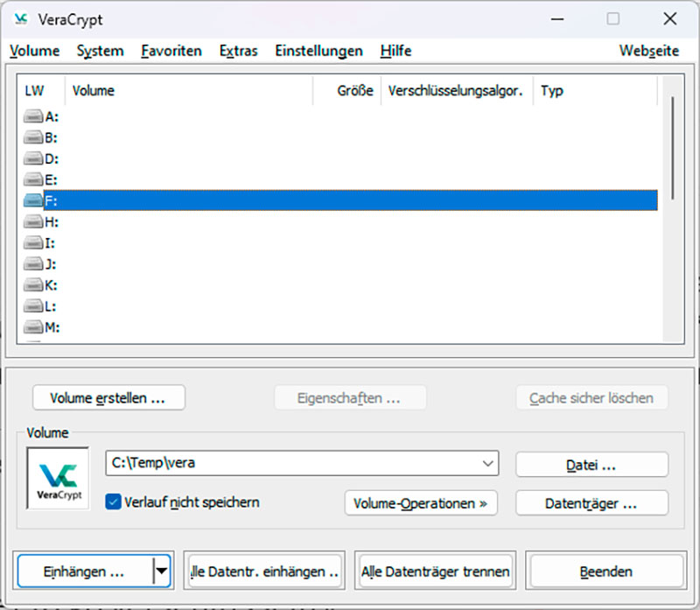
Task: Select drive letter text 'H:'
Action: point(52,222)
